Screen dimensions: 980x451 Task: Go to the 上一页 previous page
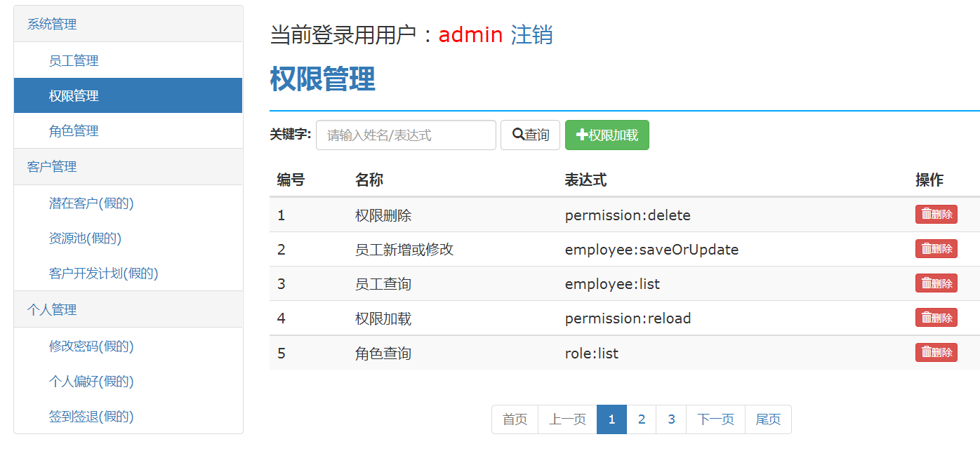click(567, 419)
